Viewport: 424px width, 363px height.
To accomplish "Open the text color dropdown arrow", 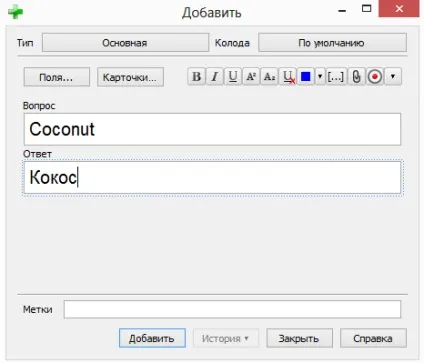I will coord(320,77).
